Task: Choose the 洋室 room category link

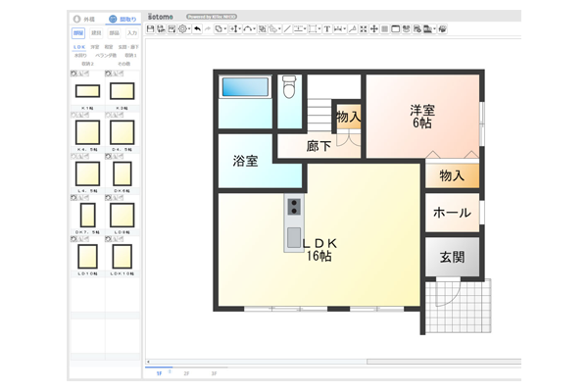Action: click(95, 46)
